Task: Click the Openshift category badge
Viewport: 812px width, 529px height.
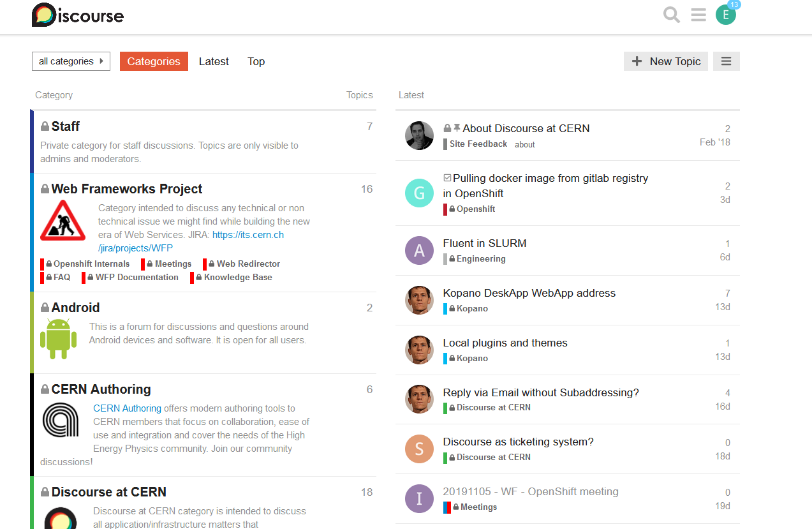Action: [x=469, y=209]
